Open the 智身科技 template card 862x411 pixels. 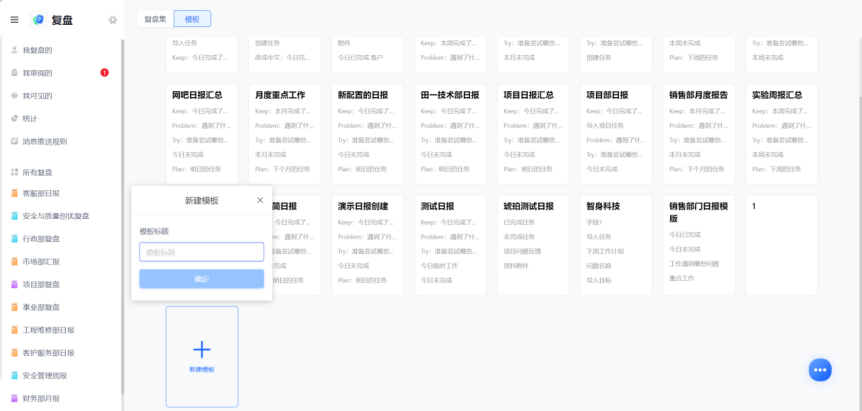pos(616,246)
